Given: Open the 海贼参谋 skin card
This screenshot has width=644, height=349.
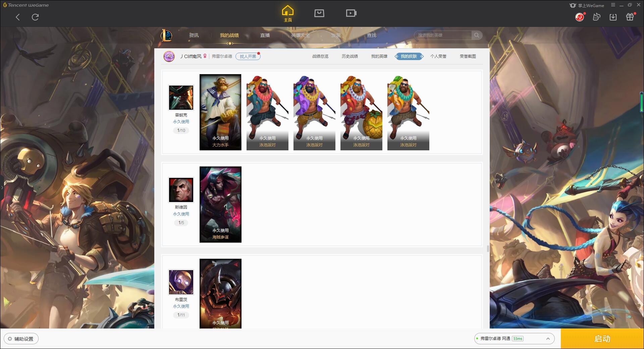Looking at the screenshot, I should point(220,204).
